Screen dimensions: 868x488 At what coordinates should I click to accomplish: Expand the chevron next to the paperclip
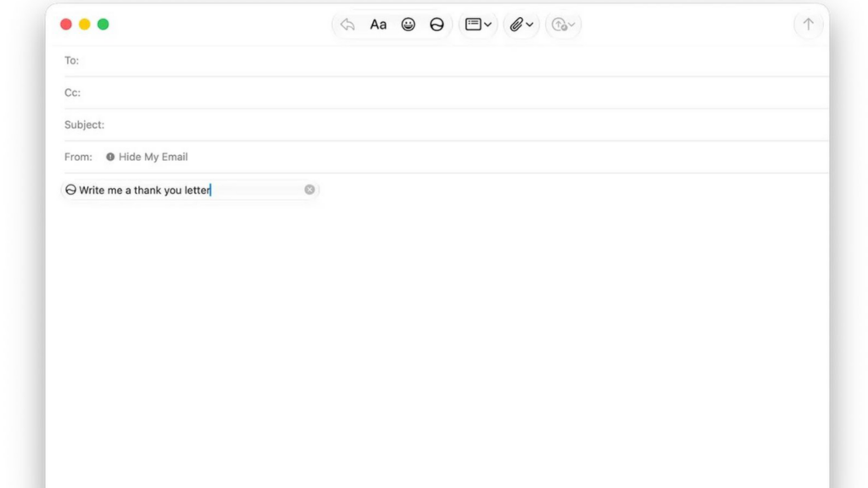(x=530, y=25)
